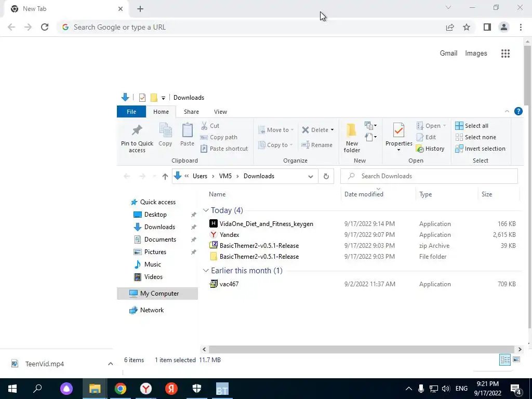Click the Rename button in Organize group
532x399 pixels.
[x=317, y=145]
